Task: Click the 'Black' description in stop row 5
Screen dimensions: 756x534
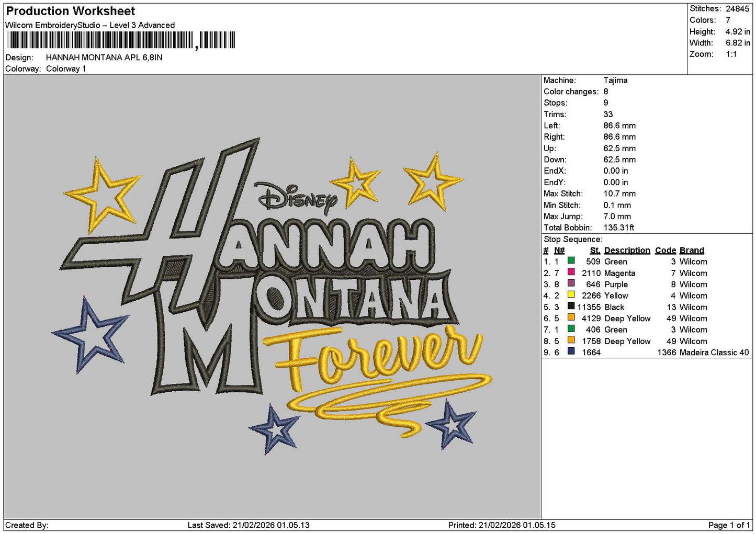Action: 615,308
